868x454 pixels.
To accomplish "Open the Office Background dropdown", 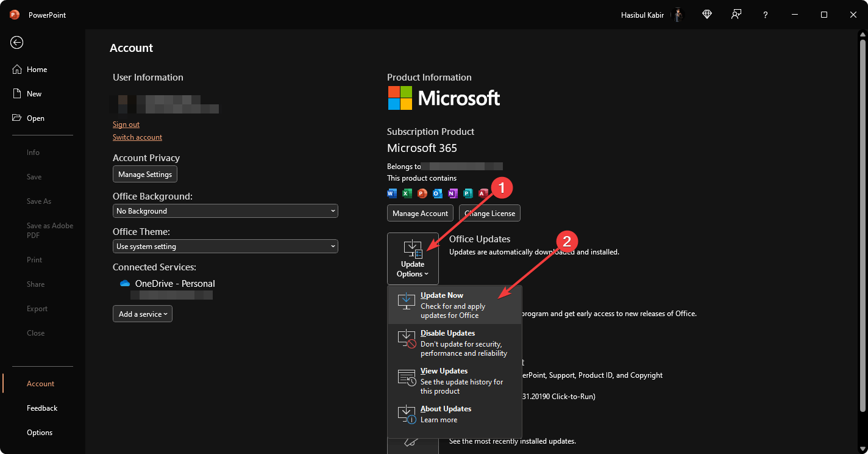I will (x=226, y=211).
